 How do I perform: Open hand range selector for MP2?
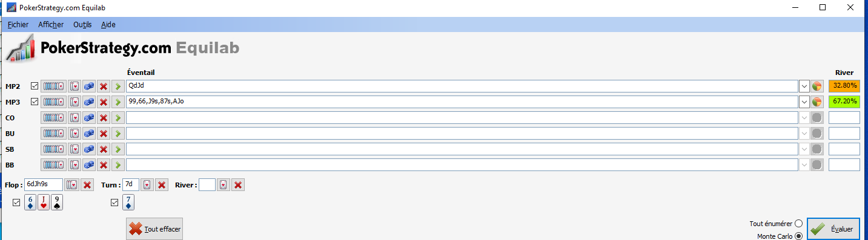(53, 86)
